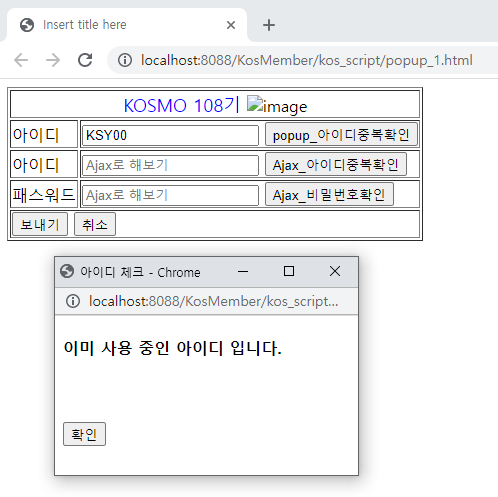498x497 pixels.
Task: Click the browser forward arrow
Action: tap(53, 60)
